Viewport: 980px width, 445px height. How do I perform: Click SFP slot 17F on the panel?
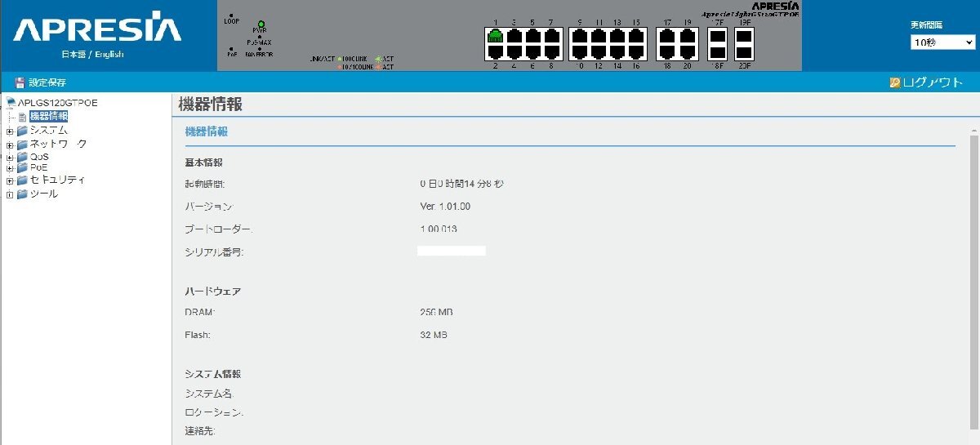(718, 36)
